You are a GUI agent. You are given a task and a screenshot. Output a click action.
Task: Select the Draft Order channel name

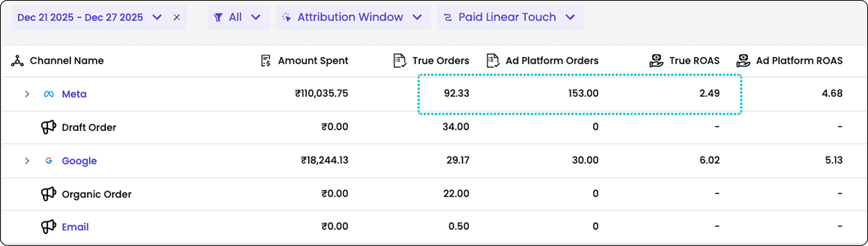coord(89,127)
